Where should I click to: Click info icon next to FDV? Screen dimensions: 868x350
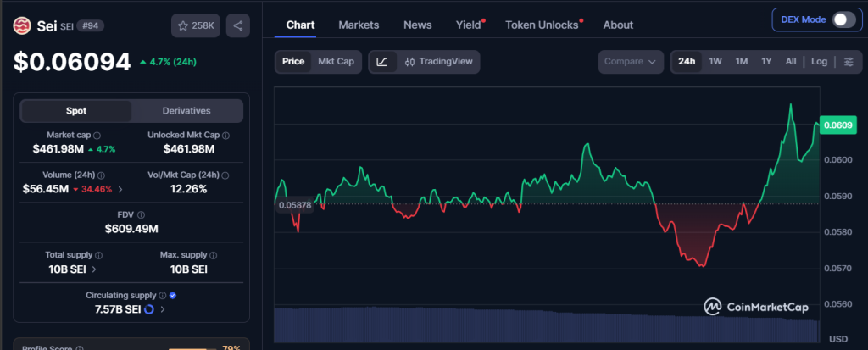click(x=142, y=215)
